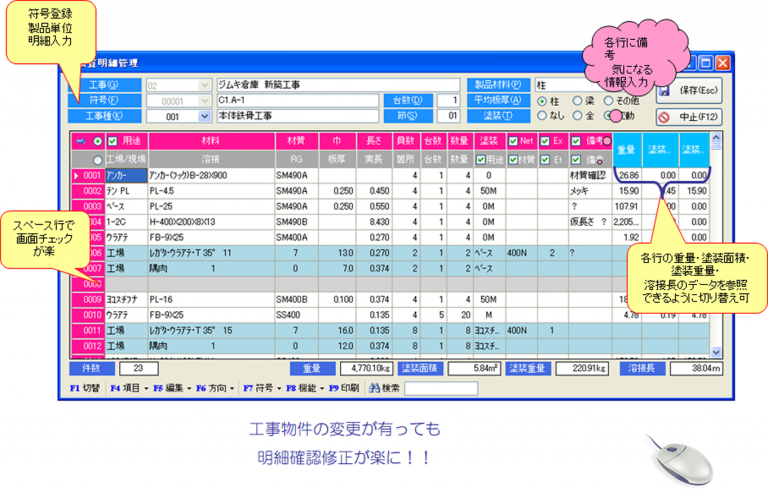Select row header 0011
Viewport: 768px width, 498px height.
point(89,331)
